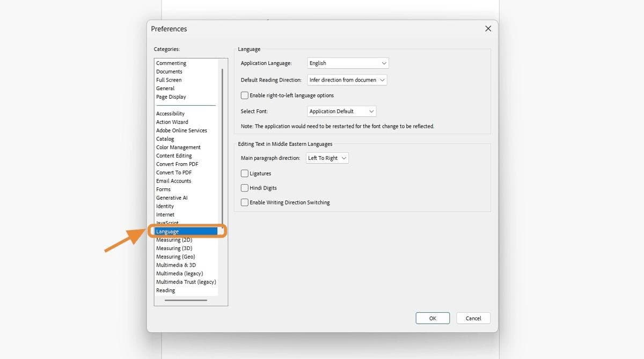This screenshot has height=359, width=644.
Task: Open the Internet preferences
Action: coord(165,214)
